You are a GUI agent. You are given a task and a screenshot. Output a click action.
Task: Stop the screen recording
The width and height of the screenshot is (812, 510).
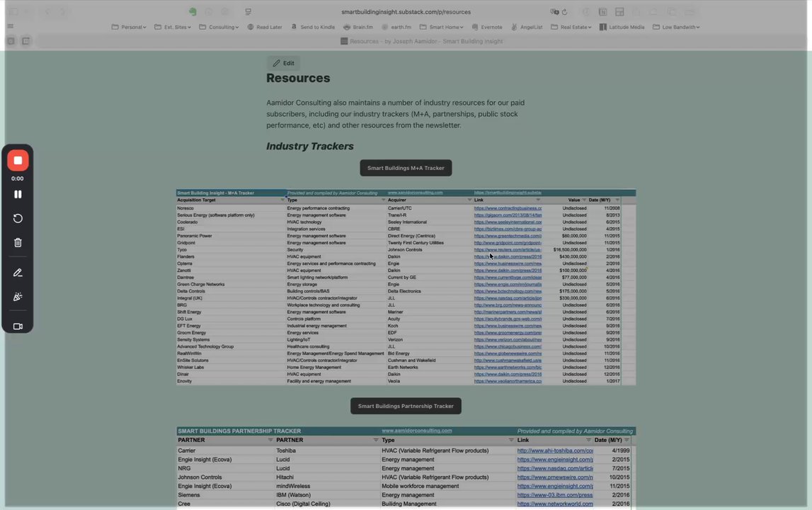(18, 161)
